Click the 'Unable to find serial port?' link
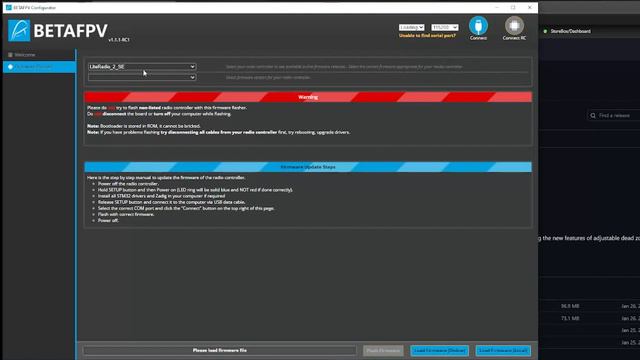 pyautogui.click(x=427, y=36)
